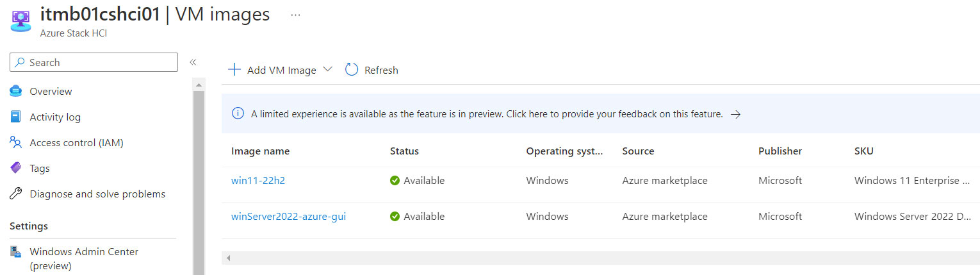The width and height of the screenshot is (980, 275).
Task: Click the Overview cloud icon in sidebar
Action: 16,92
